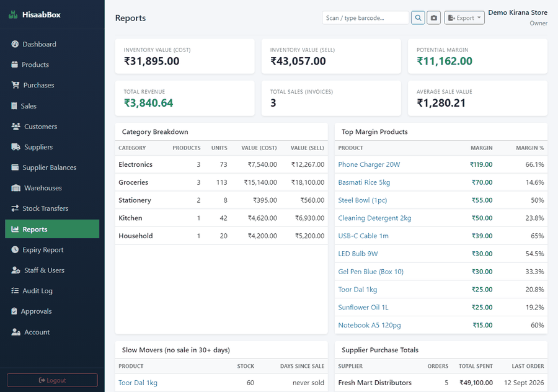Click the Audit Log list icon
The width and height of the screenshot is (558, 392).
[15, 290]
